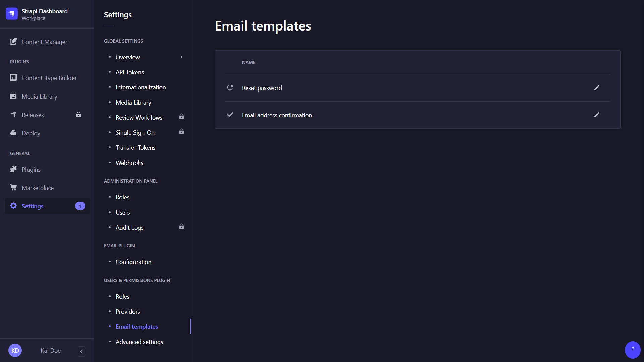644x362 pixels.
Task: Click the Strapi logo in the header
Action: pos(12,14)
